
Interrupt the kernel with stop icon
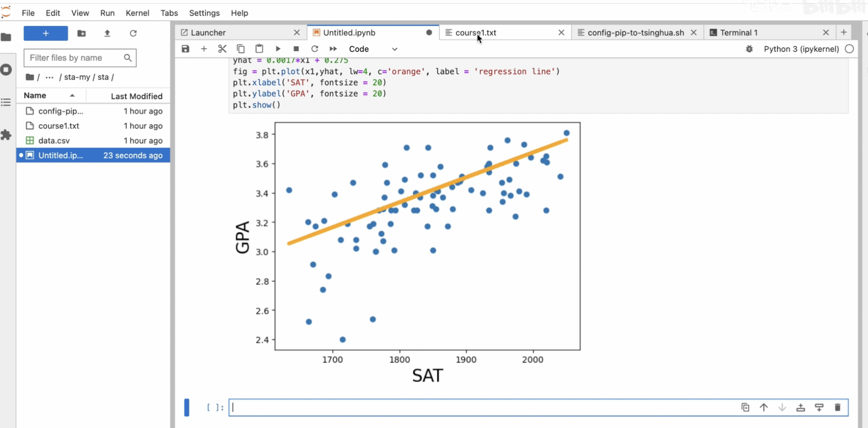[x=296, y=49]
